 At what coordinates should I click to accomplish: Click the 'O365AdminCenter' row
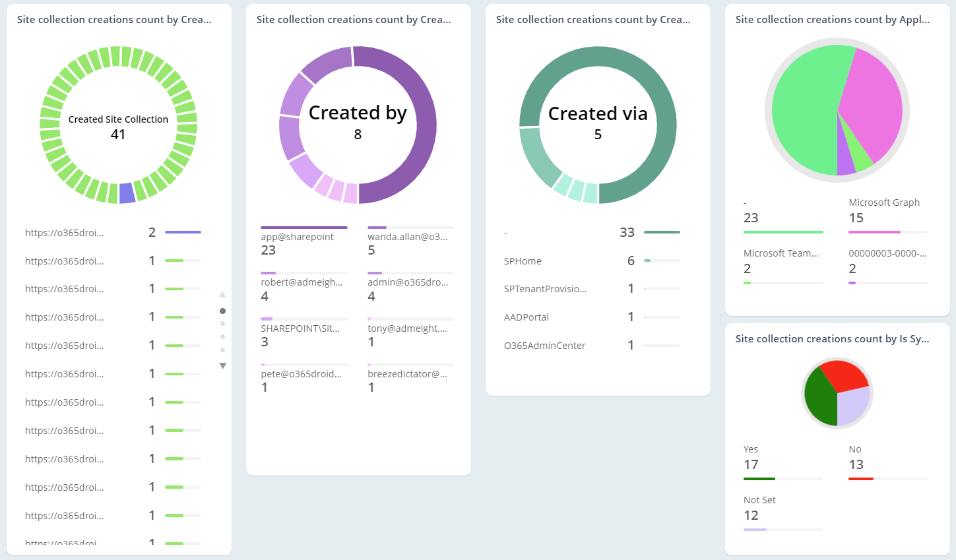click(543, 345)
